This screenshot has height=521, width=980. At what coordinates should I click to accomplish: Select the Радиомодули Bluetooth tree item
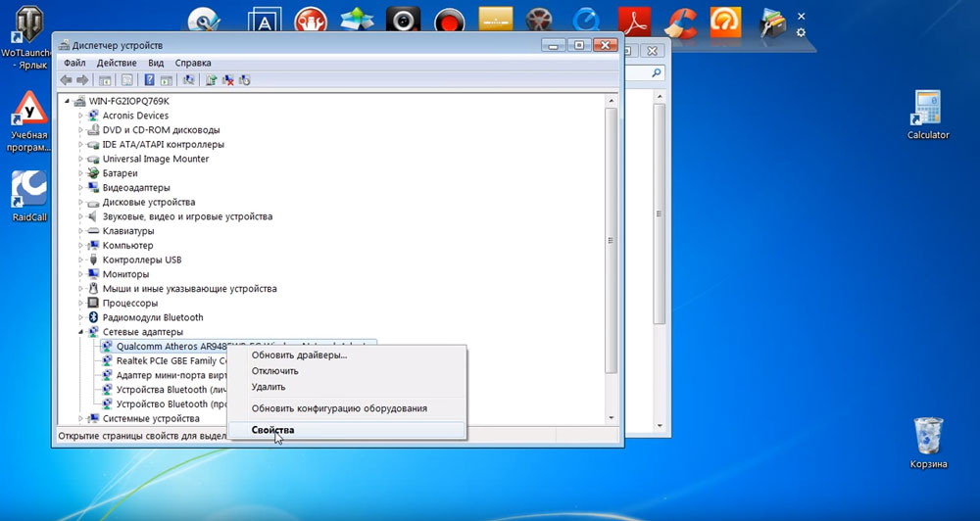pyautogui.click(x=153, y=317)
